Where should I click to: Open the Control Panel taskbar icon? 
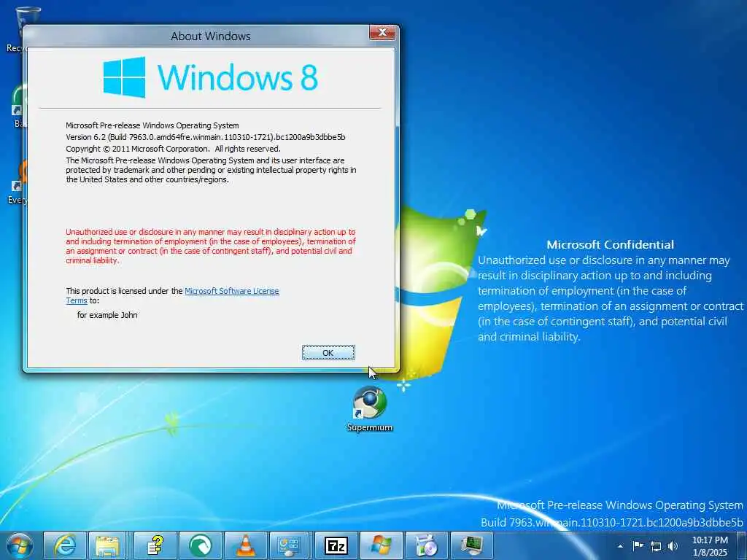click(x=289, y=545)
